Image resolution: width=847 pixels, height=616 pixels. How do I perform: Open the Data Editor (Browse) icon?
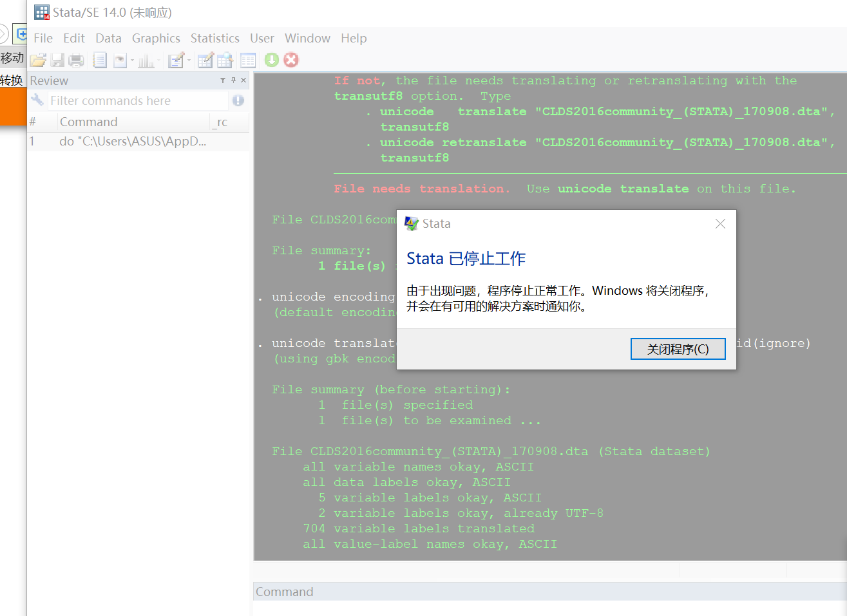click(x=225, y=60)
